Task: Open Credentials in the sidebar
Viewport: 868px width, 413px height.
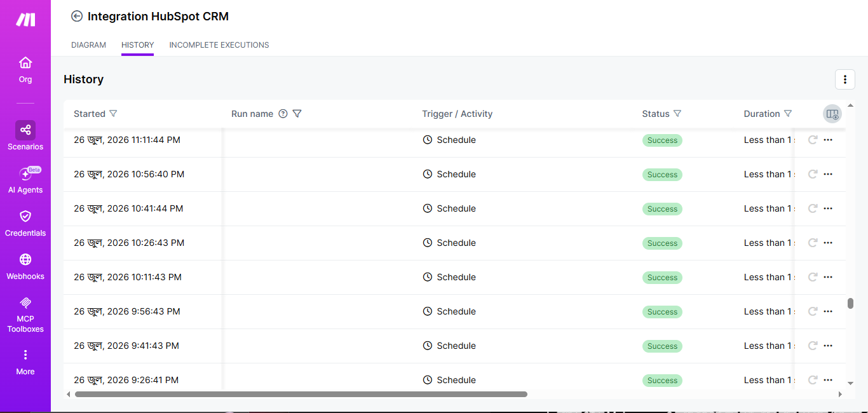Action: [x=25, y=224]
